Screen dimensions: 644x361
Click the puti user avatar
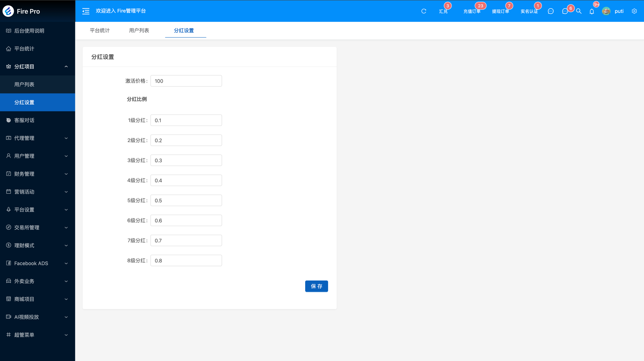pyautogui.click(x=606, y=11)
